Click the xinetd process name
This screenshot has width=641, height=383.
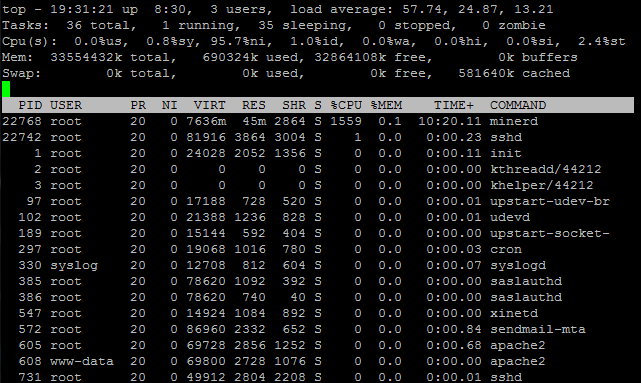pos(514,314)
